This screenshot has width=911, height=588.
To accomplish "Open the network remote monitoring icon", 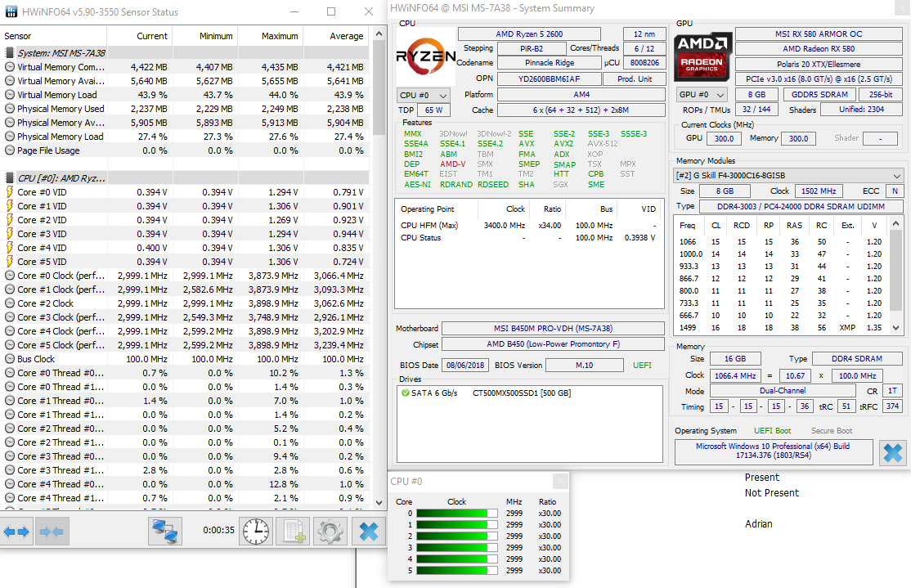I will pyautogui.click(x=165, y=532).
